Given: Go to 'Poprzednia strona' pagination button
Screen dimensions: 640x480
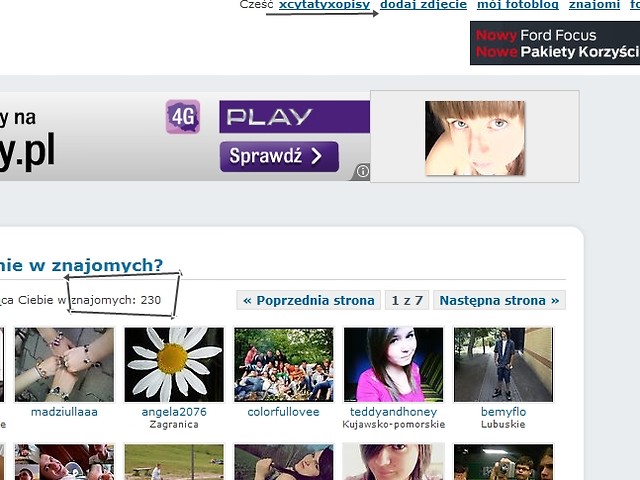Looking at the screenshot, I should tap(309, 300).
